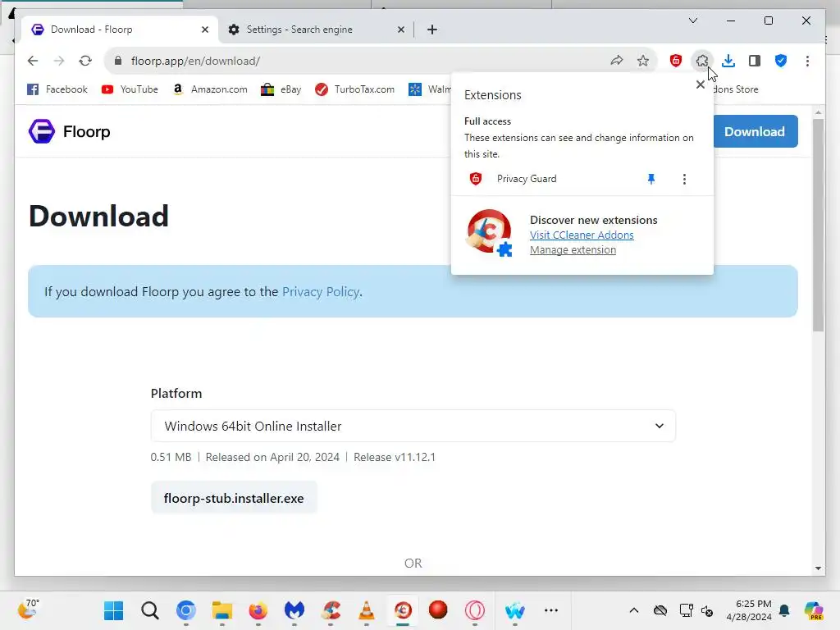Switch to Settings - Search engine tab
The height and width of the screenshot is (630, 840).
[316, 30]
